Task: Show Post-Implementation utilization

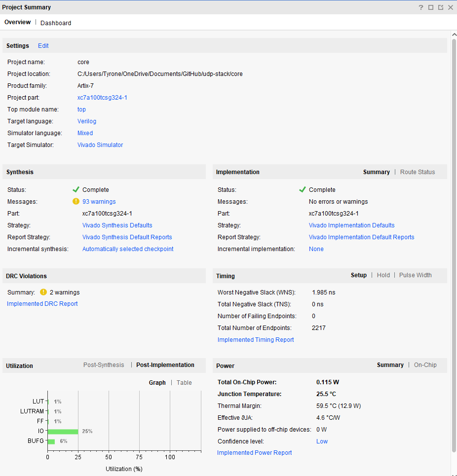Action: coord(165,365)
